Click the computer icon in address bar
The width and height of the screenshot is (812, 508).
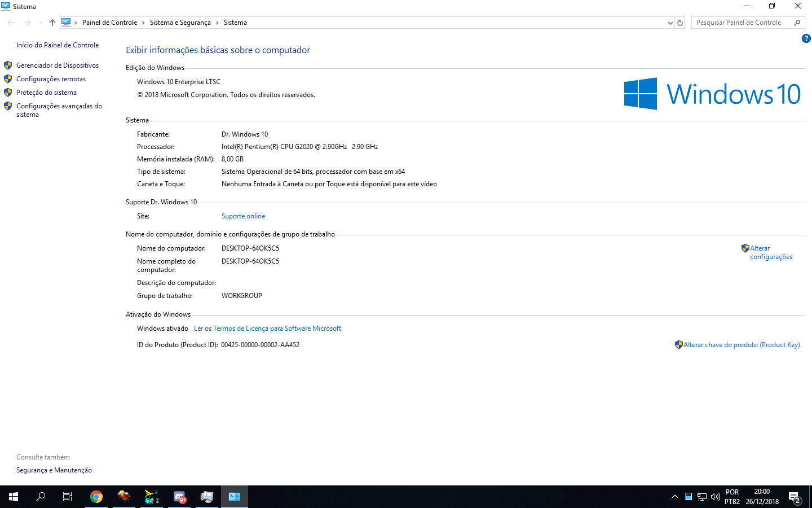pyautogui.click(x=66, y=23)
